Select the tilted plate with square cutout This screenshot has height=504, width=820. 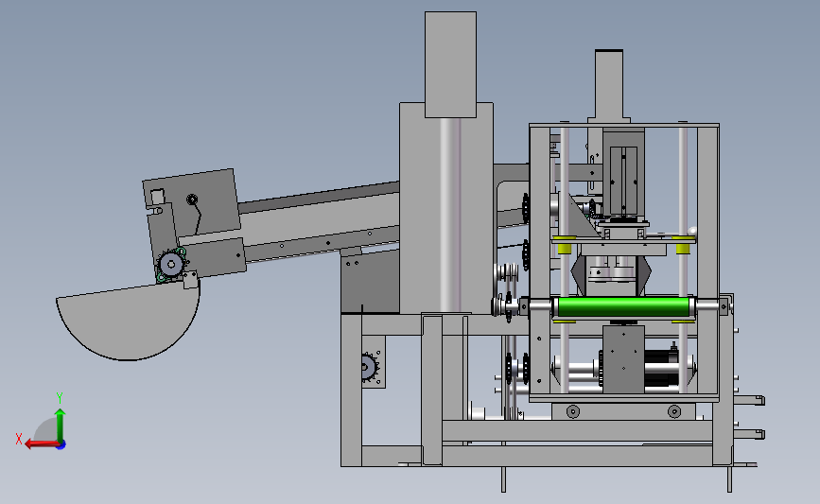tap(191, 203)
